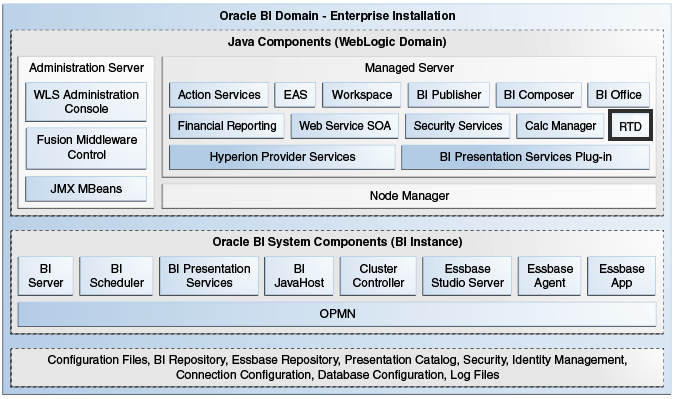This screenshot has height=399, width=675.
Task: Click the BI Composer box
Action: coord(539,95)
